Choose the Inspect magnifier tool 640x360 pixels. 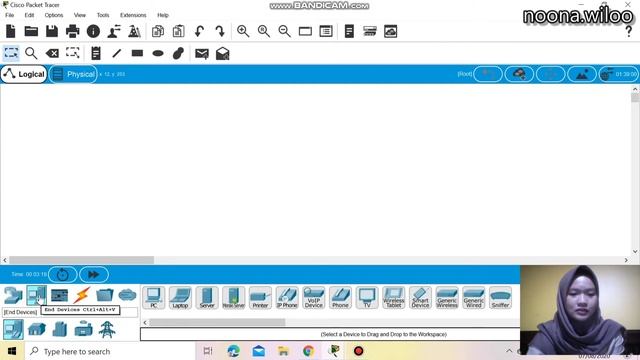[x=31, y=53]
